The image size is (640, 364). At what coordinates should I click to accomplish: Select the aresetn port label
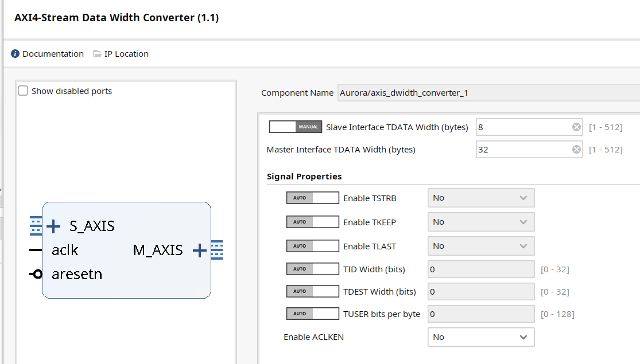pyautogui.click(x=77, y=275)
